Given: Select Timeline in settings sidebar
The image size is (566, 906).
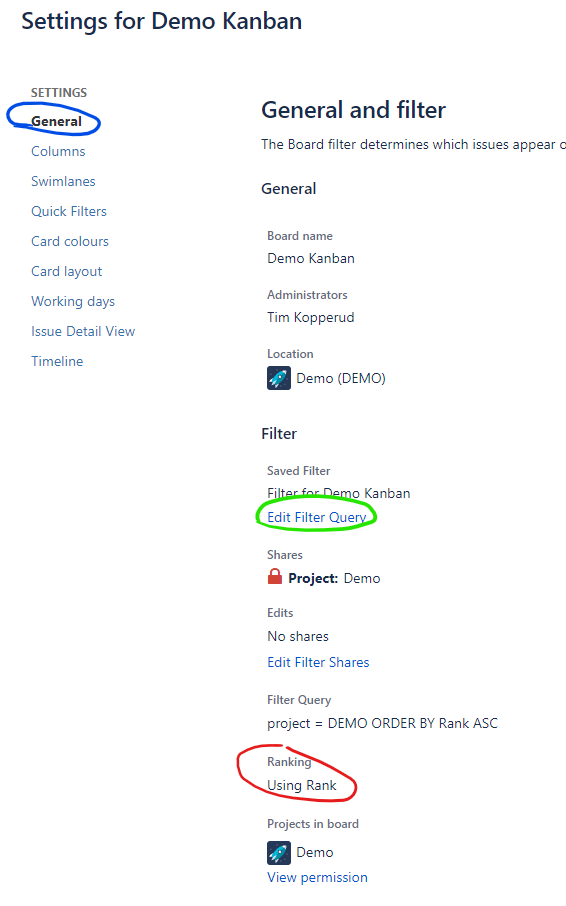Looking at the screenshot, I should coord(57,362).
